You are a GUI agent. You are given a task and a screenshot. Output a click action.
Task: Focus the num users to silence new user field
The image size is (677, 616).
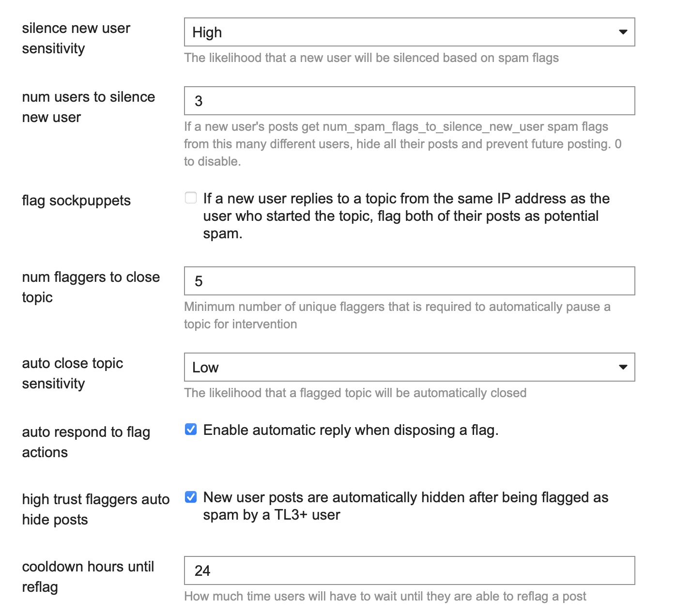(409, 101)
